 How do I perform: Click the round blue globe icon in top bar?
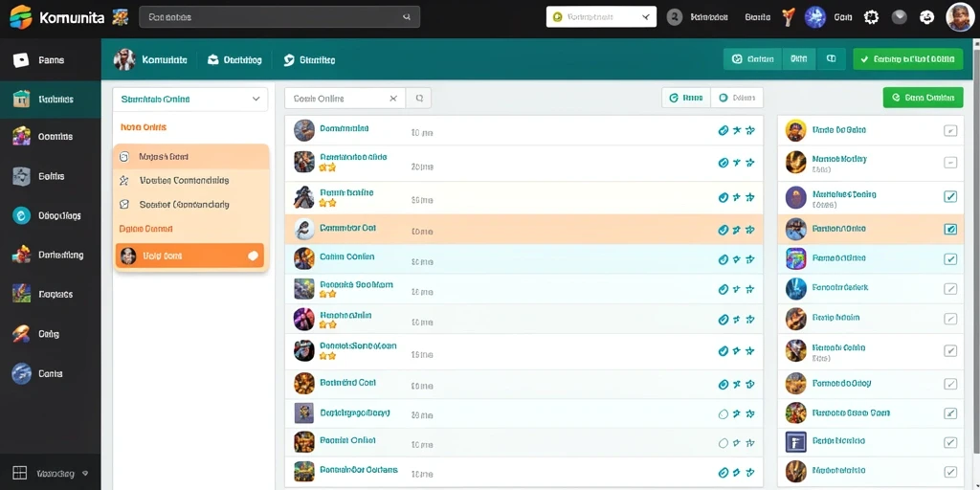(815, 17)
